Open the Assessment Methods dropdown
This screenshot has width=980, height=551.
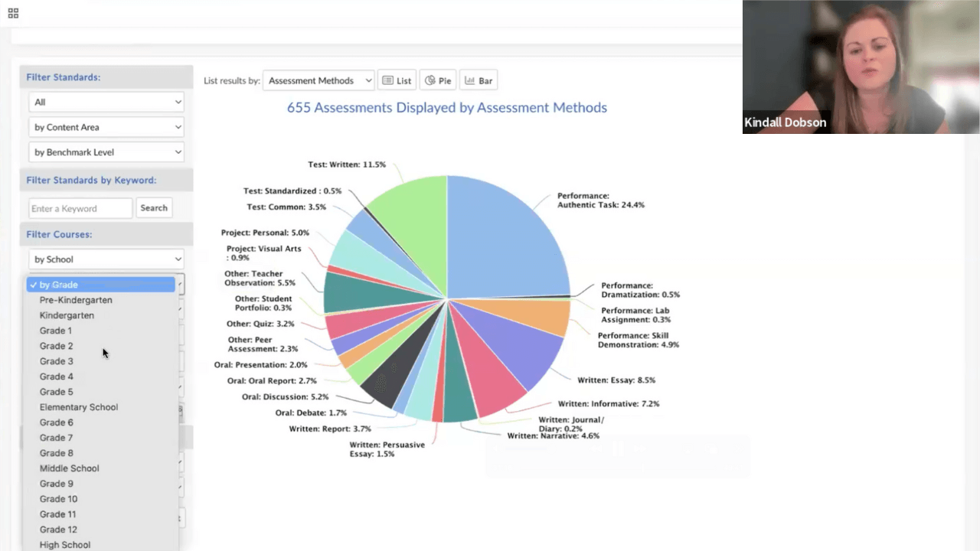[318, 80]
